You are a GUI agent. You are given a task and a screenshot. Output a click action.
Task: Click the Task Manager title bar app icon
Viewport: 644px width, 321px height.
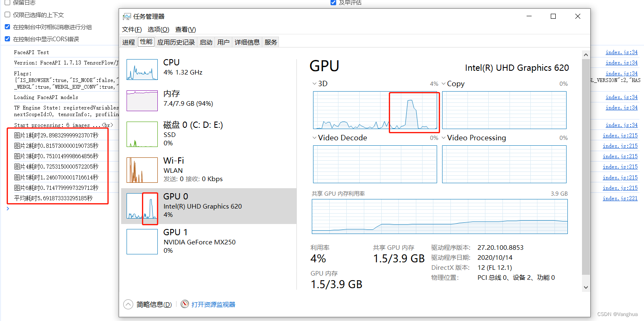point(127,17)
